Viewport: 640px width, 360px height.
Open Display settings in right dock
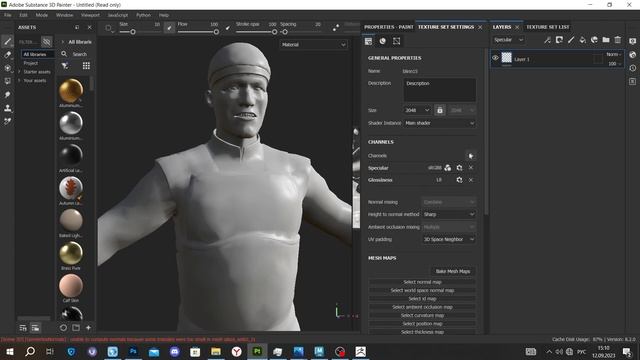pyautogui.click(x=633, y=41)
